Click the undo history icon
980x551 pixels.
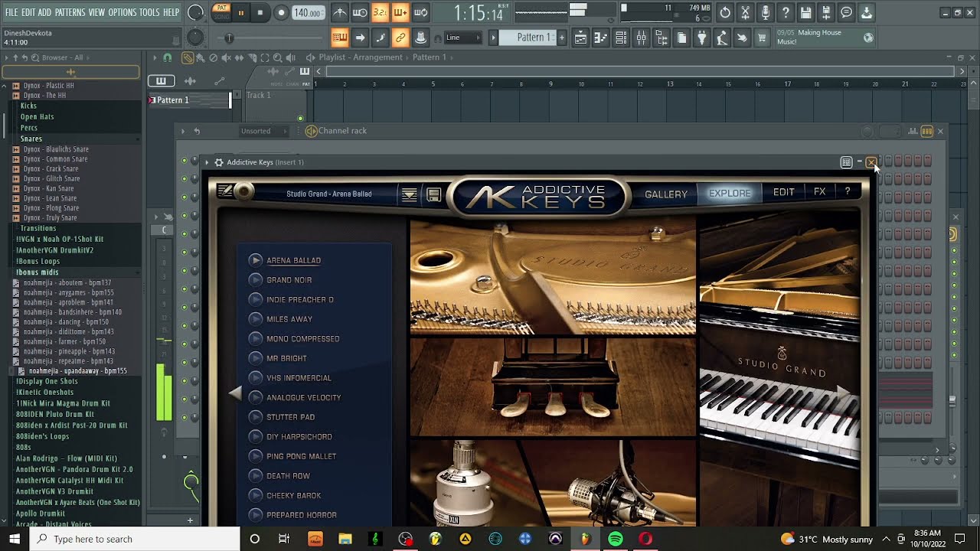(725, 13)
